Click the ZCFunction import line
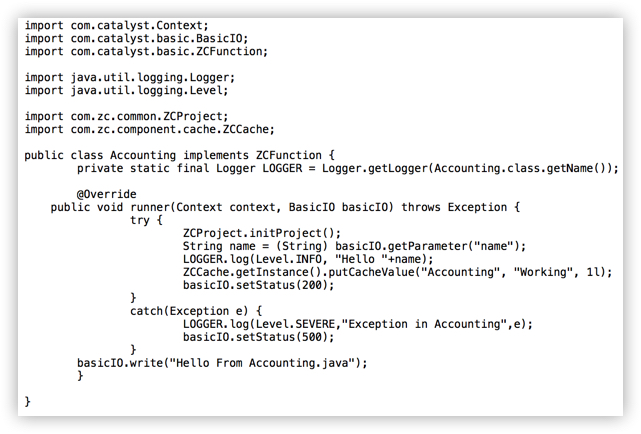 (146, 52)
